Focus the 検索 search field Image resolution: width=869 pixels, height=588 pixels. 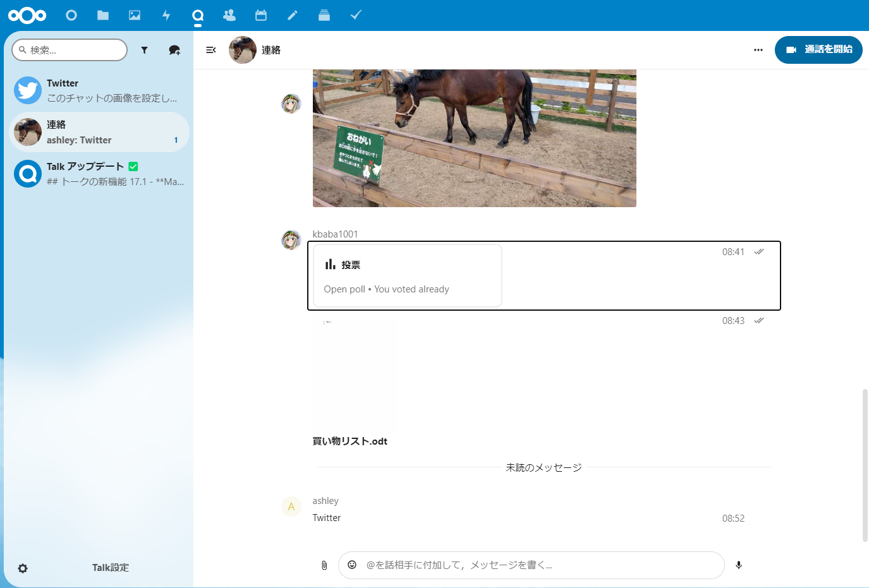point(70,50)
